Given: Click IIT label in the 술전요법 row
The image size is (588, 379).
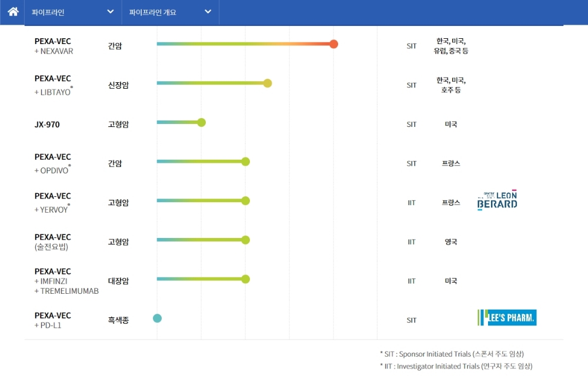Looking at the screenshot, I should click(412, 242).
